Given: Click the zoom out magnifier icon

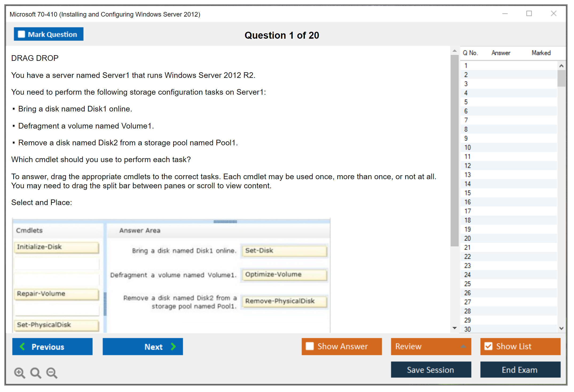Looking at the screenshot, I should (x=52, y=373).
